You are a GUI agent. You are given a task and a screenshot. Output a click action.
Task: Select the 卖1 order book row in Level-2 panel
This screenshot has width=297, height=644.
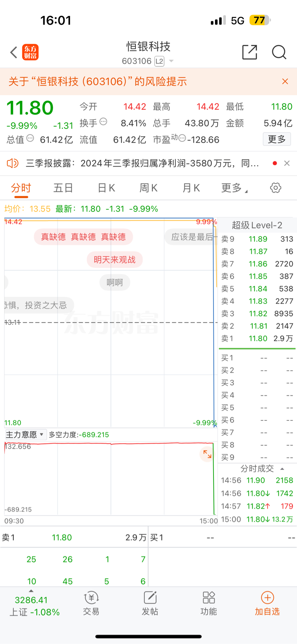[x=257, y=338]
